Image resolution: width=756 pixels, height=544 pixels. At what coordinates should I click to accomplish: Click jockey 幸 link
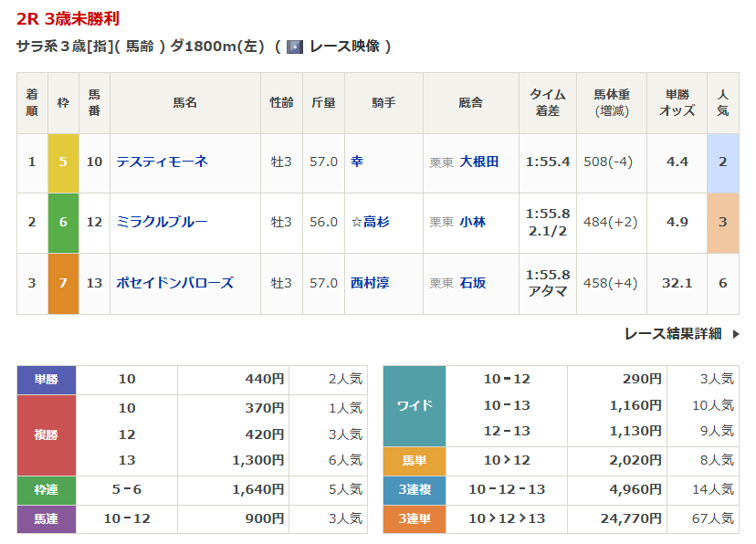click(357, 162)
